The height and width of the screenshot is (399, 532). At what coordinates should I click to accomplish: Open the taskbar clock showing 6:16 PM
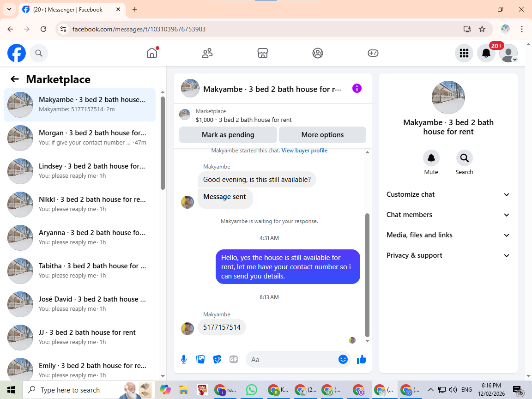pyautogui.click(x=491, y=390)
